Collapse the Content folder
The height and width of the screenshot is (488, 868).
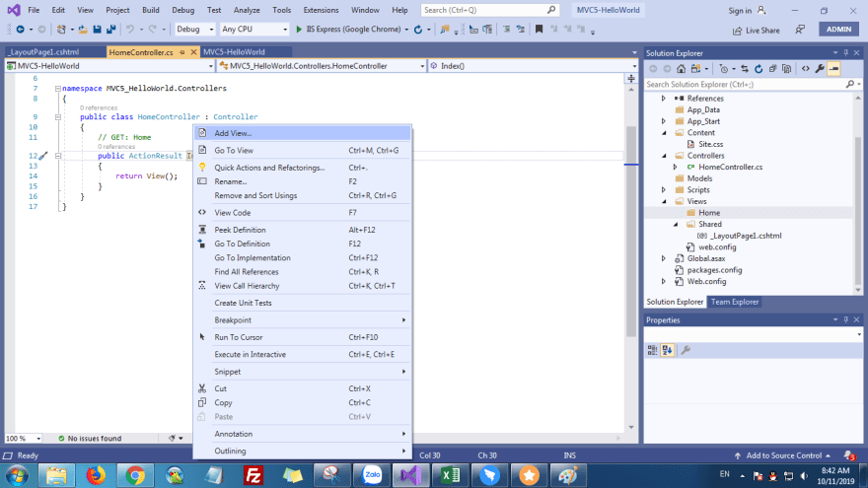click(x=664, y=133)
